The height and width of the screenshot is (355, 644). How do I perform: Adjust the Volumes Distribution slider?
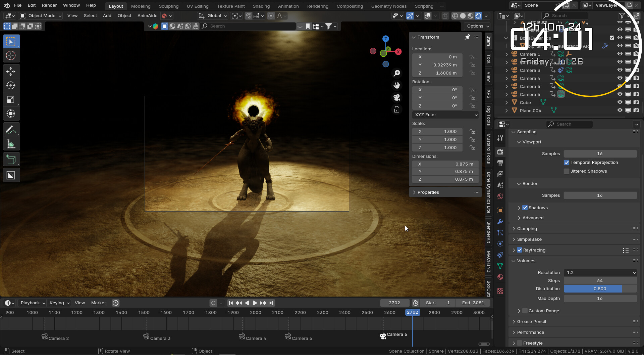(600, 289)
